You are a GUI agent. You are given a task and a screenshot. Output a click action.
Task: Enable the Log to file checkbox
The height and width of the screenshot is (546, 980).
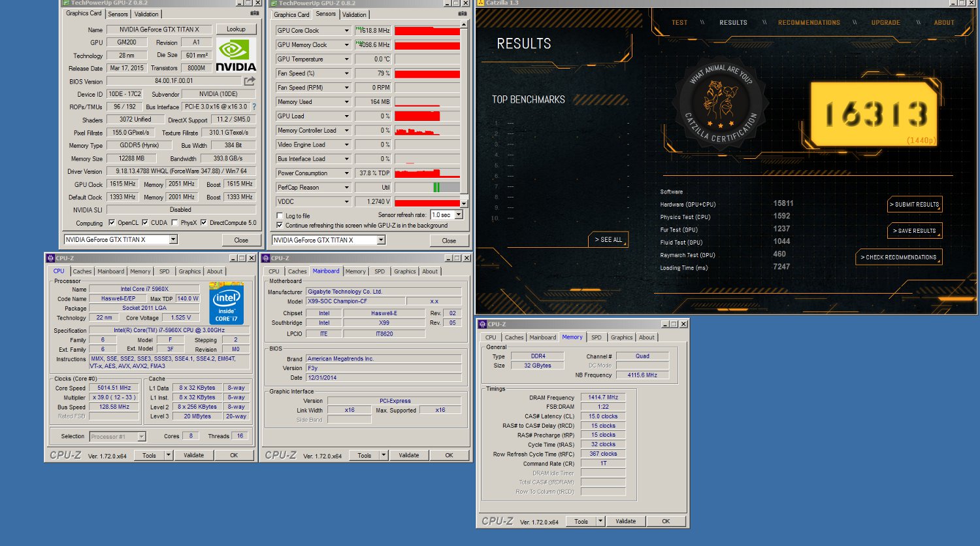280,216
